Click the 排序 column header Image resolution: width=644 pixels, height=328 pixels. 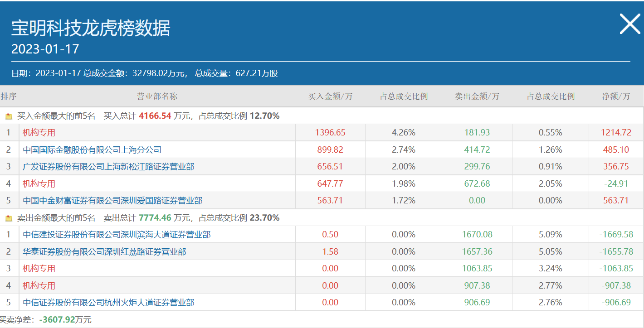9,96
